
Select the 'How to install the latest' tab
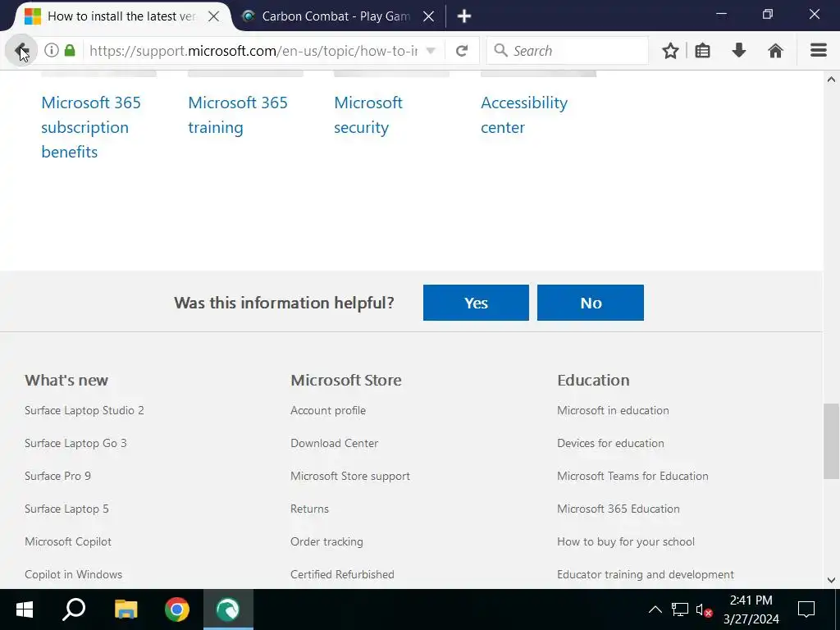(x=121, y=16)
